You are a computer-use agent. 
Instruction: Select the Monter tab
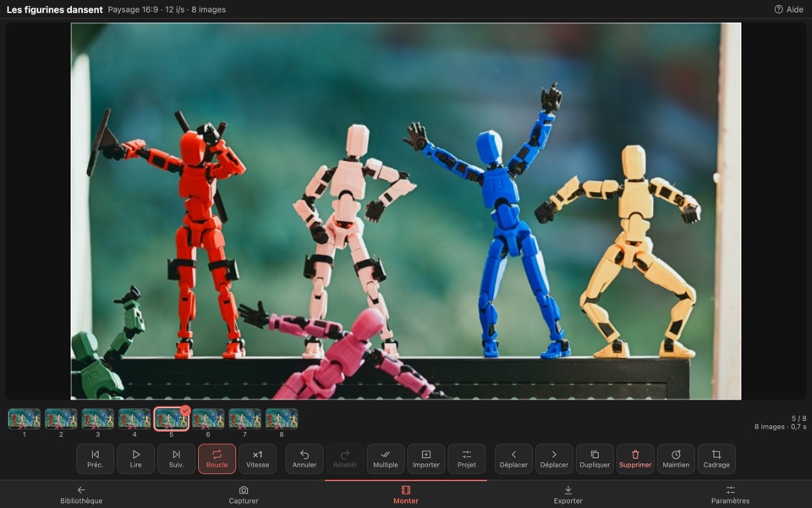click(406, 494)
